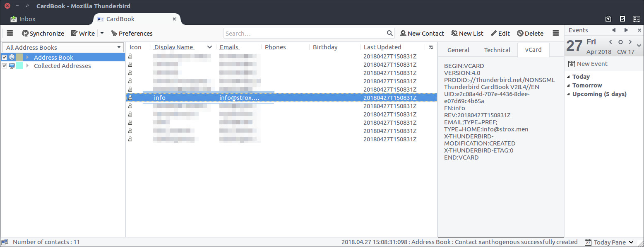Collapse the Tomorrow events section

pyautogui.click(x=568, y=85)
